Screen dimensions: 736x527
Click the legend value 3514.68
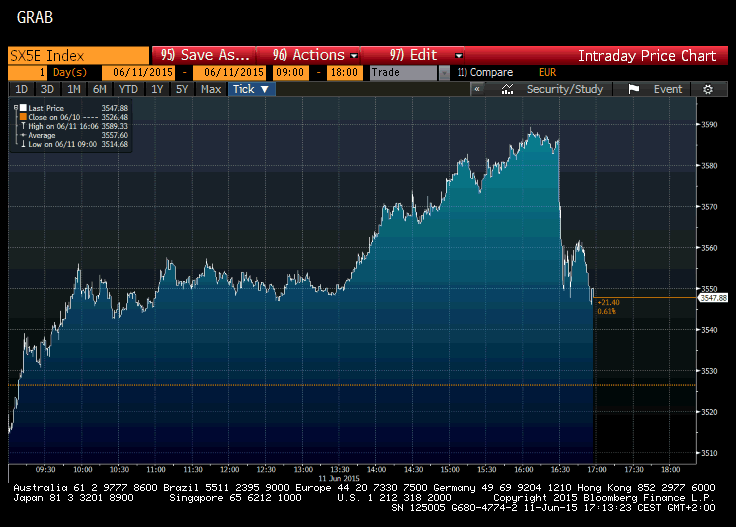[115, 144]
